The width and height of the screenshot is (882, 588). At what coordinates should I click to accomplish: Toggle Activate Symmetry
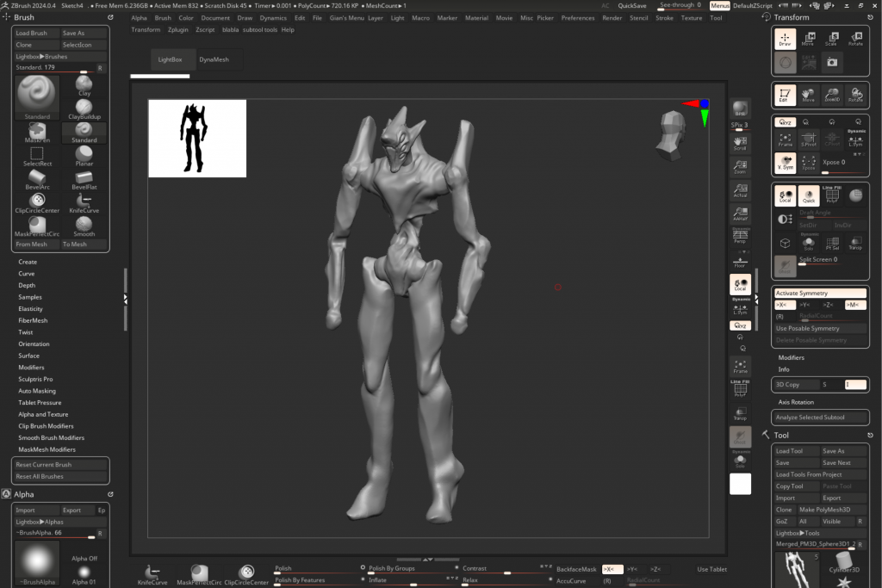coord(820,293)
